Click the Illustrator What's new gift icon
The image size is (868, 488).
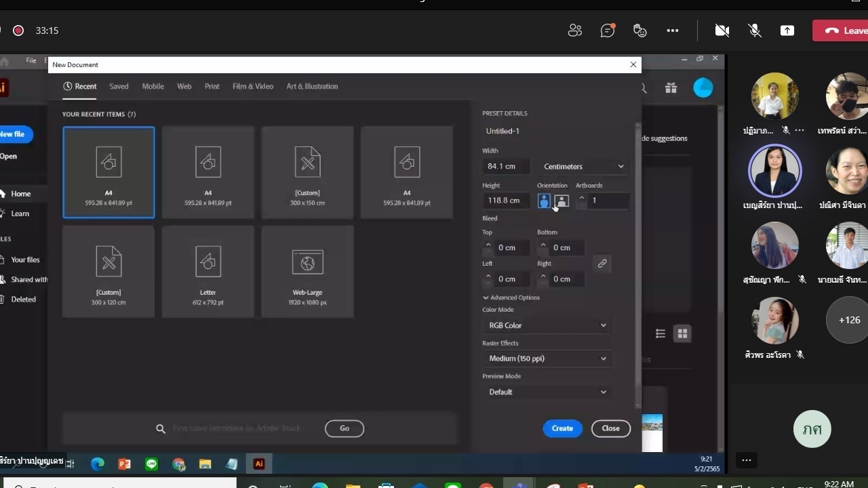pyautogui.click(x=671, y=88)
